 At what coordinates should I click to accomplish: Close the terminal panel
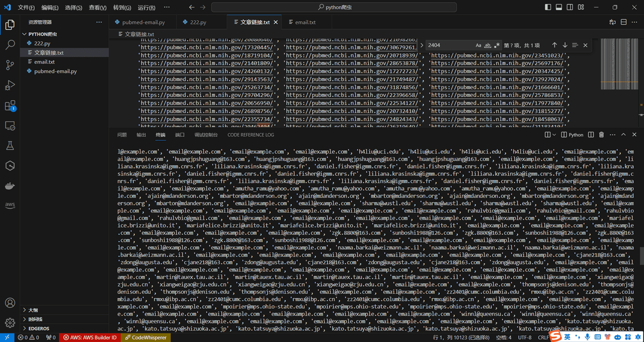633,135
